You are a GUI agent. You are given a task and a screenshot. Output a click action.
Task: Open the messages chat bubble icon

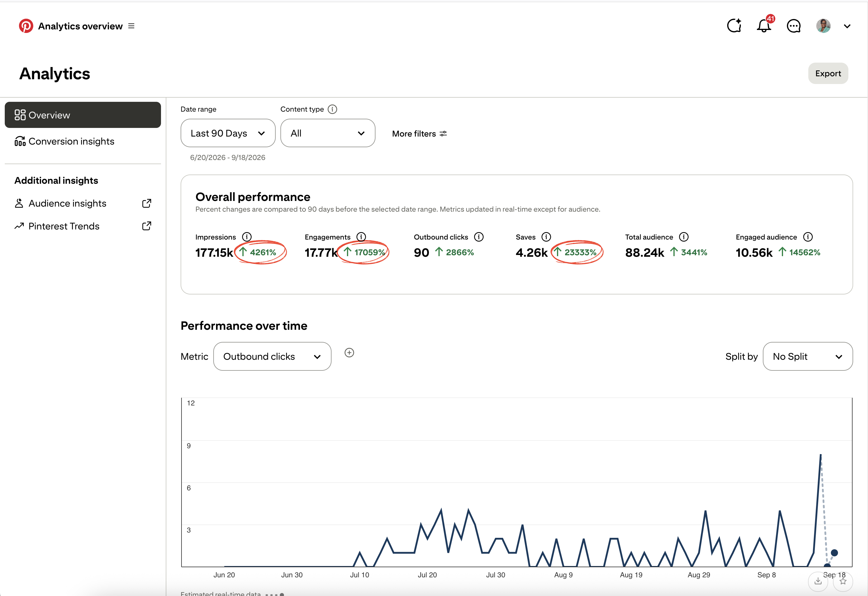coord(794,26)
